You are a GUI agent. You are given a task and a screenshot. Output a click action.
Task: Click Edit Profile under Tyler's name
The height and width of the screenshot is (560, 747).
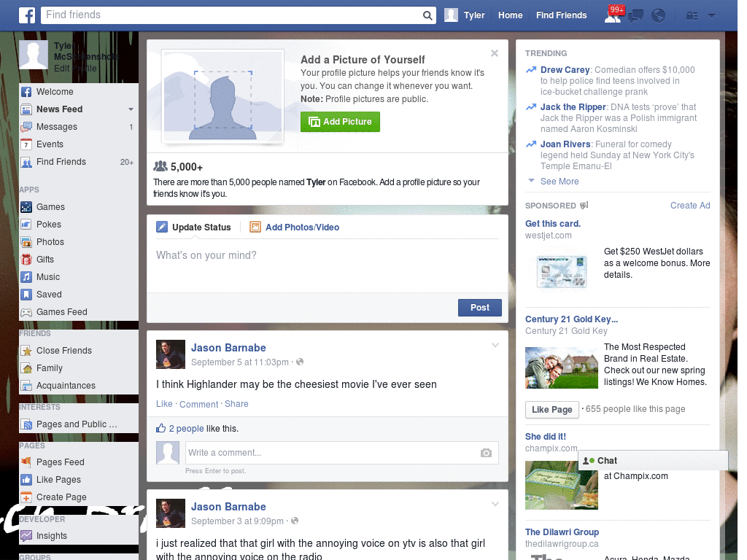[x=75, y=69]
